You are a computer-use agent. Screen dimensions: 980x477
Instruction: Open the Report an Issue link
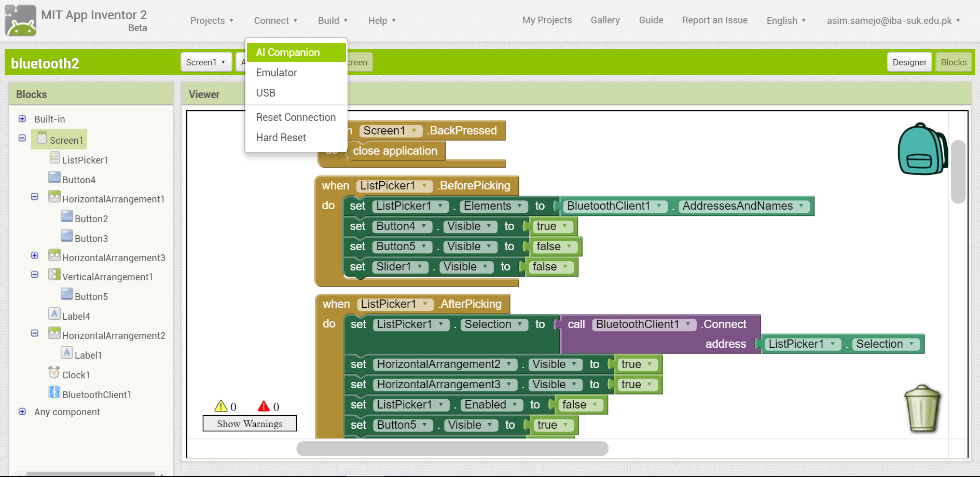click(714, 20)
